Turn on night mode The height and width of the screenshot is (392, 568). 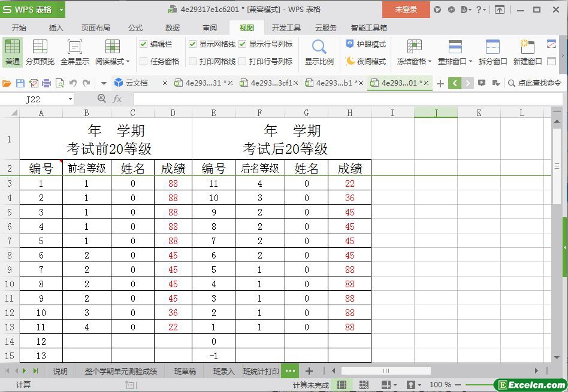pyautogui.click(x=365, y=61)
